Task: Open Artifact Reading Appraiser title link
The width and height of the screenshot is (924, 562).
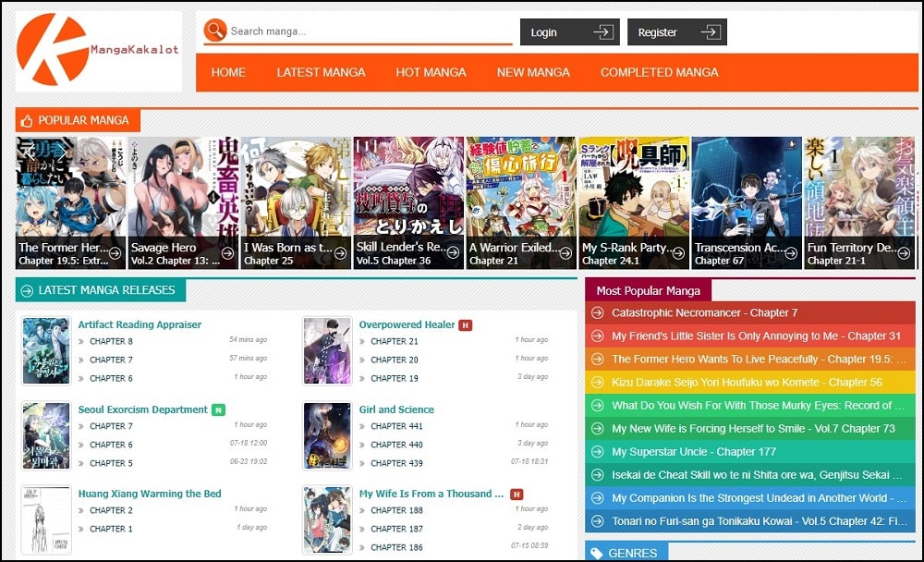Action: point(140,324)
